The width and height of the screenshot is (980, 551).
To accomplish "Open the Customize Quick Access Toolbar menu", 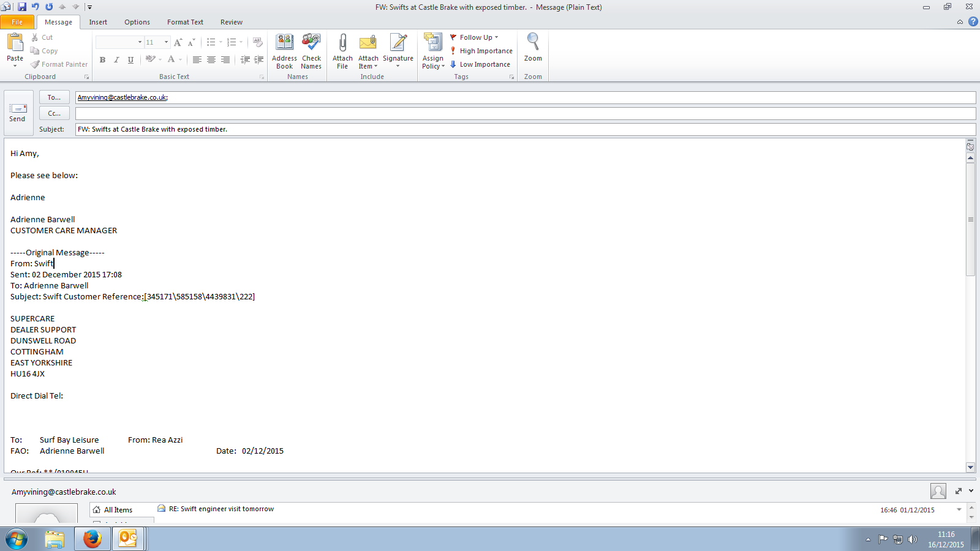I will click(x=89, y=7).
